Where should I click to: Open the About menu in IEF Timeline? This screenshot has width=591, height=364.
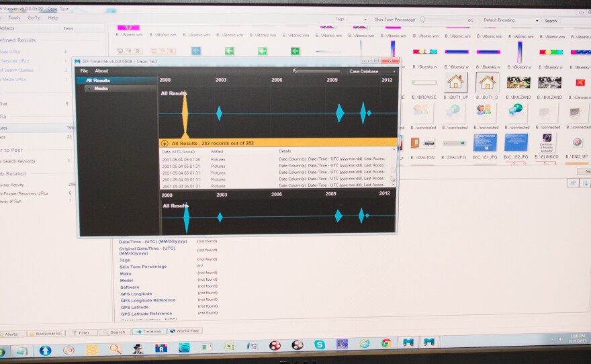tap(101, 71)
